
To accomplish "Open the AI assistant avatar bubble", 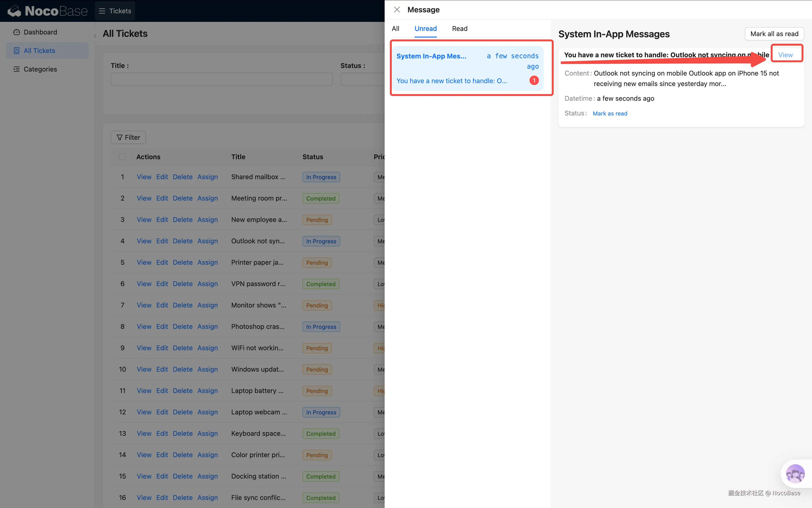I will click(x=795, y=474).
